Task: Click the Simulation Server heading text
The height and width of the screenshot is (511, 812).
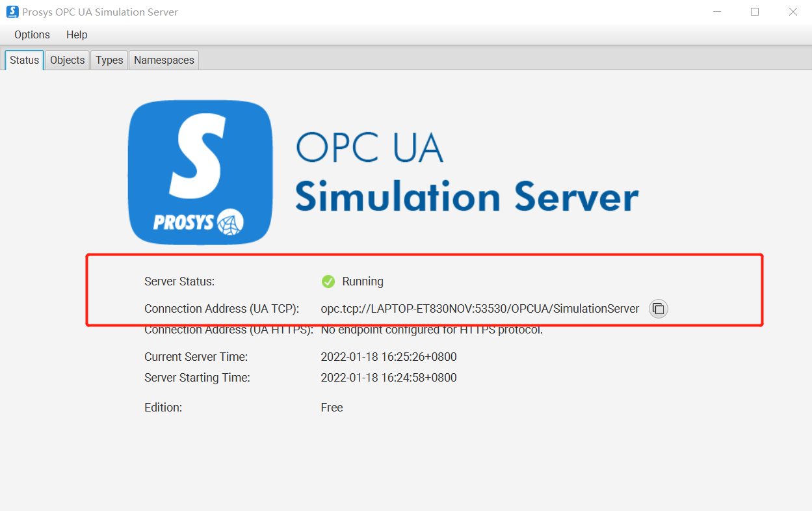Action: pos(467,196)
